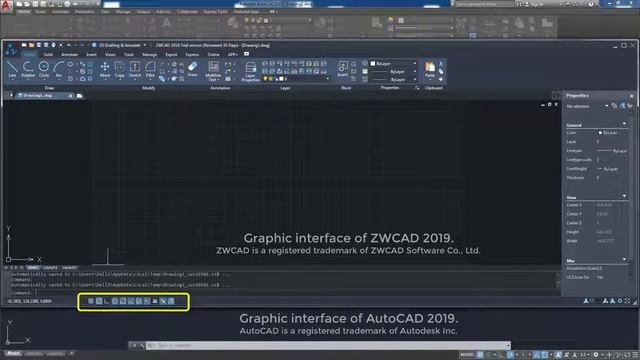Select the Erase tool in ZWCAD
This screenshot has height=360, width=640.
coord(192,69)
